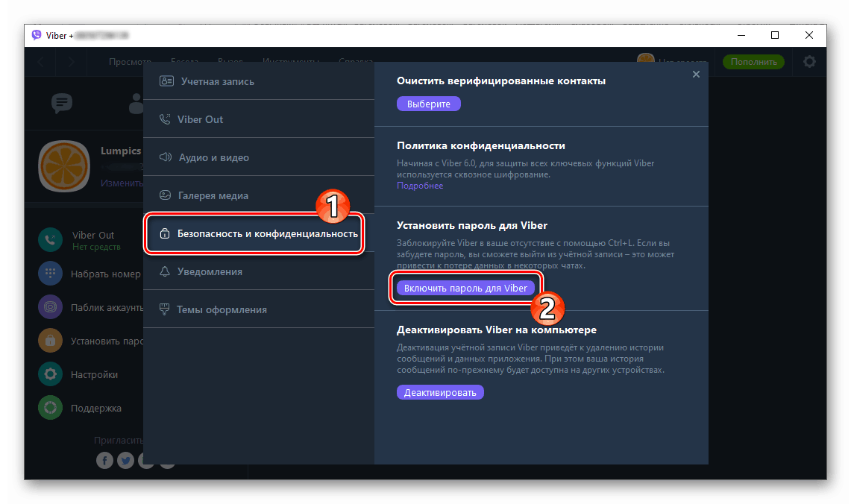Click the Выберите button

tap(429, 104)
